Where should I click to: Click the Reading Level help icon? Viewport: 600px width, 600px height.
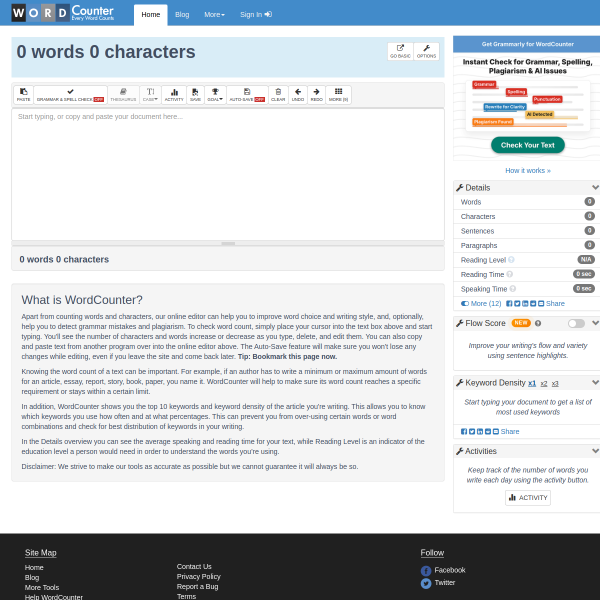(511, 260)
